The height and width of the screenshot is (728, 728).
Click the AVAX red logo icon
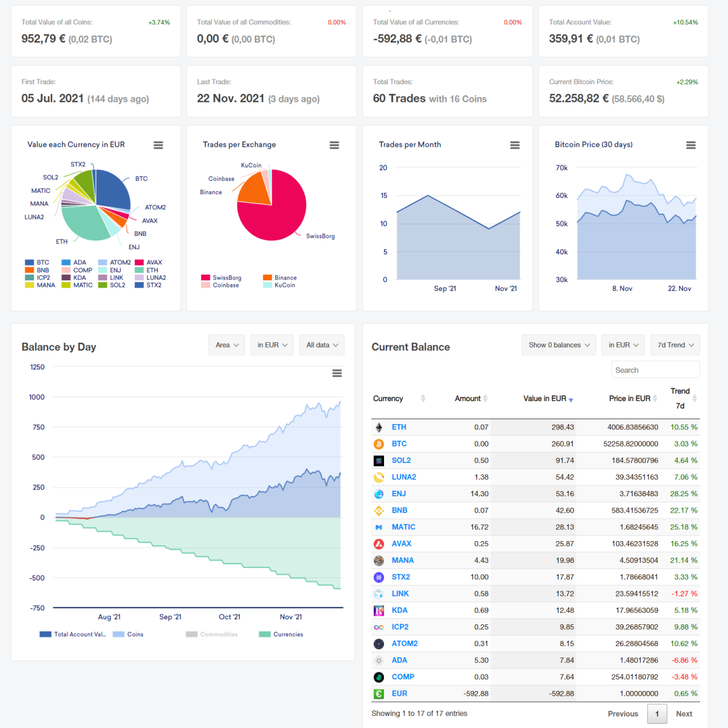click(x=379, y=544)
